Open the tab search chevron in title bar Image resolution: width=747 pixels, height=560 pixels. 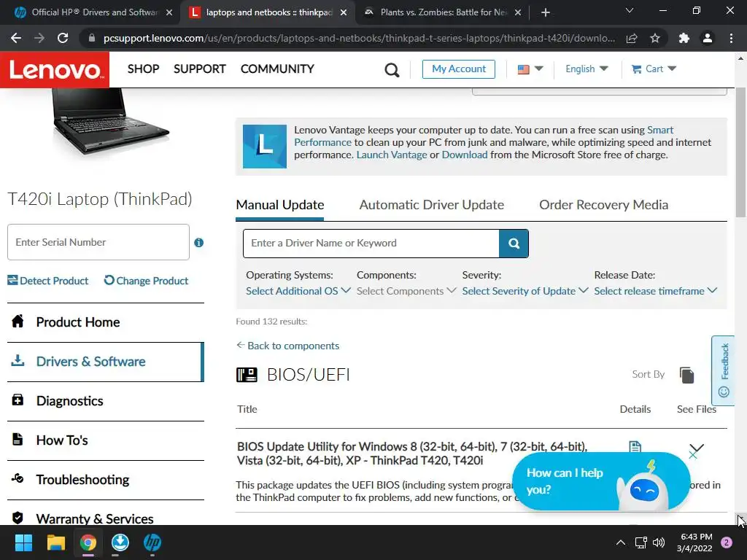tap(630, 10)
